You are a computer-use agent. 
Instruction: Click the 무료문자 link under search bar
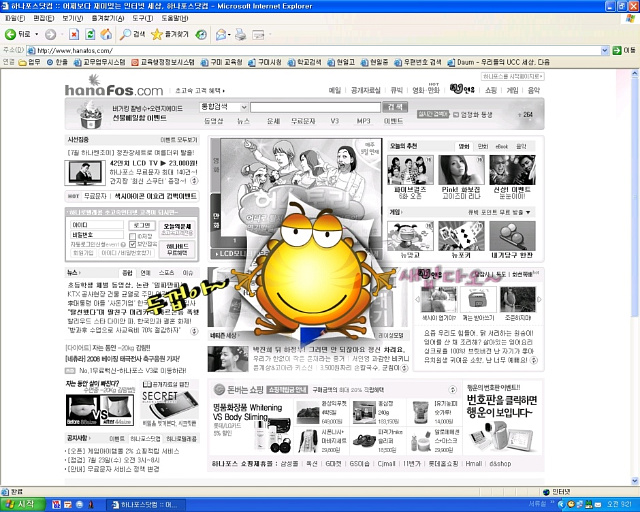pos(303,121)
